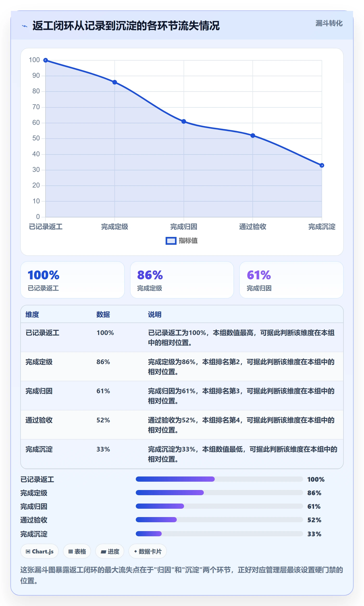Click the 完成沉淀 data point at 33
This screenshot has height=606, width=364.
[322, 165]
